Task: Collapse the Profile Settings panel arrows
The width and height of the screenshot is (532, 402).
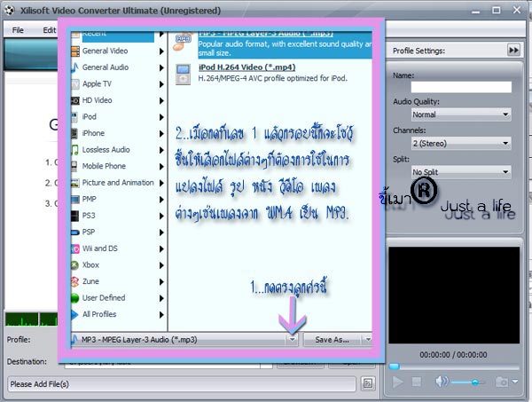Action: [x=513, y=51]
